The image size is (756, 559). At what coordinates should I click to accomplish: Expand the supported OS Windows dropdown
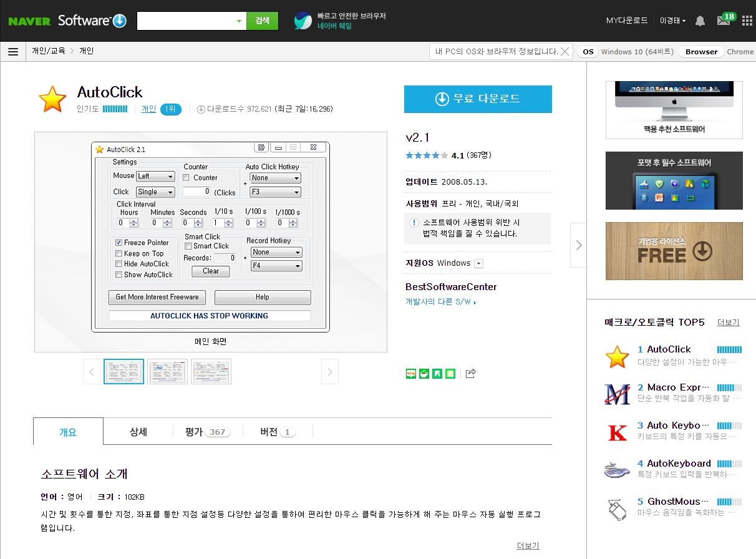coord(478,263)
